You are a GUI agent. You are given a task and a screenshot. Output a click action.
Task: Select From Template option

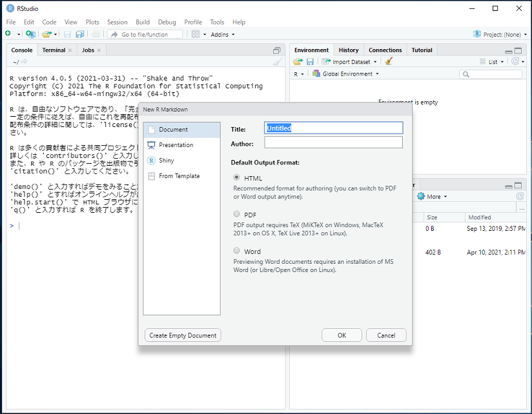pos(182,176)
